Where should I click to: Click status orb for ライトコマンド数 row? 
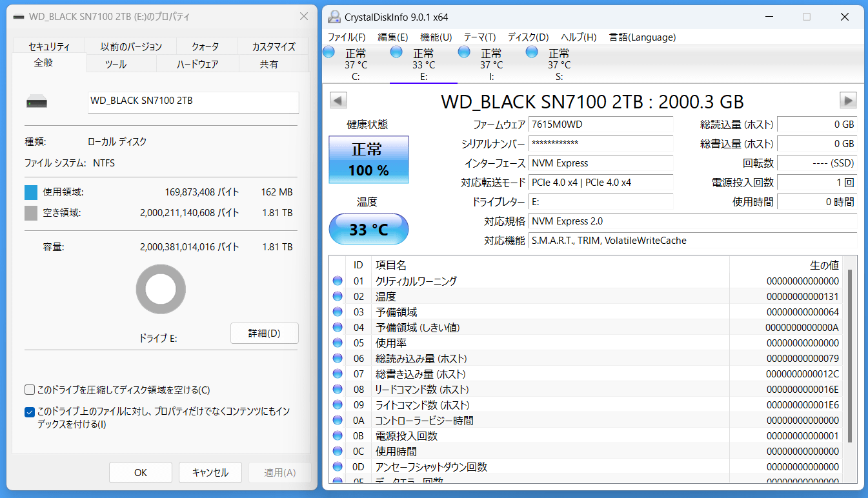point(338,405)
